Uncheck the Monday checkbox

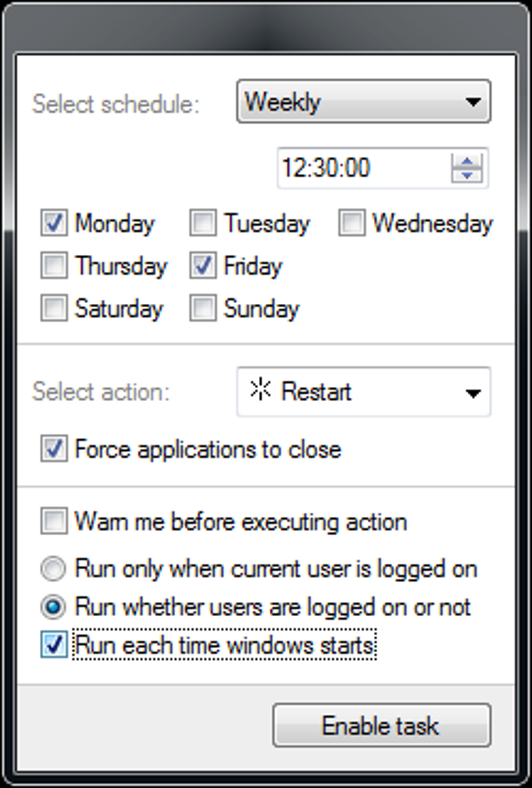[x=54, y=223]
